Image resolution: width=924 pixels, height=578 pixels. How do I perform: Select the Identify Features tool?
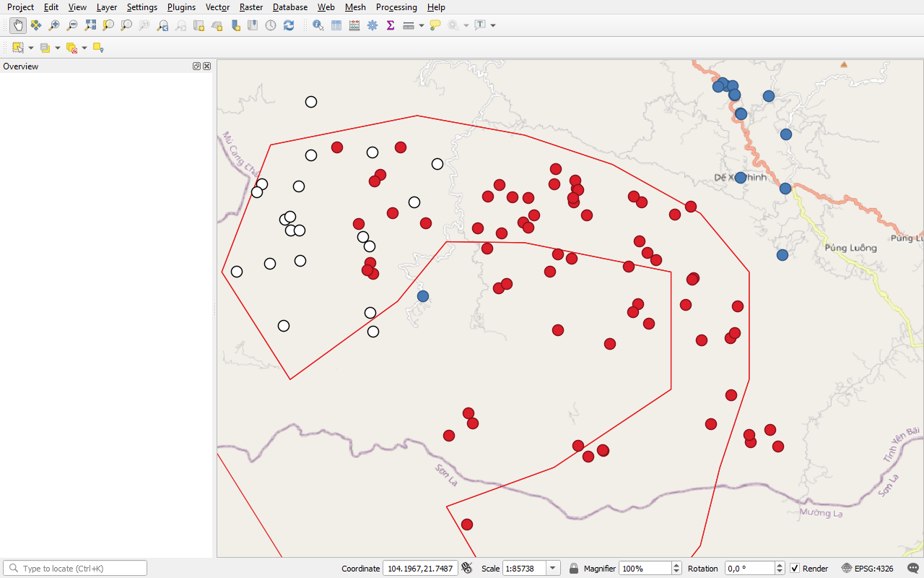318,25
